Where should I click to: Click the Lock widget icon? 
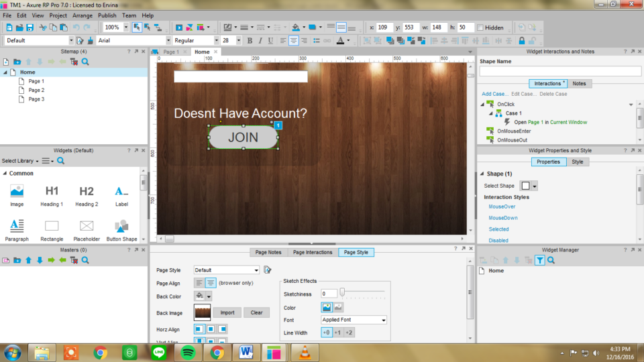pos(521,40)
